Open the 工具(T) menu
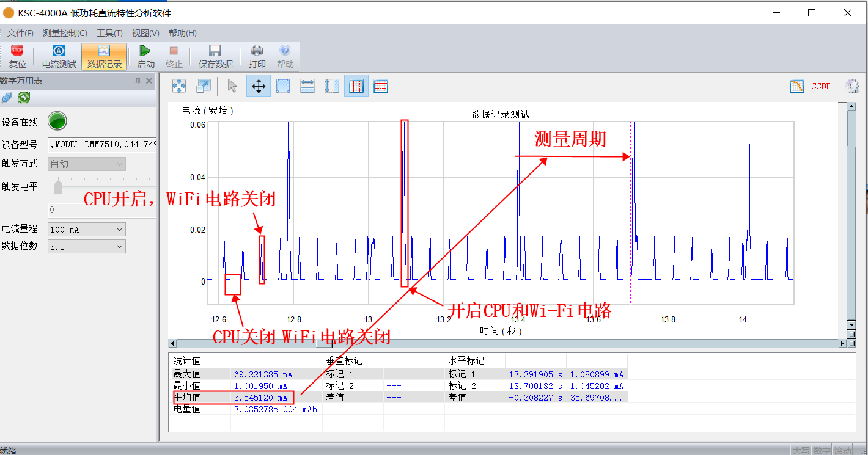This screenshot has height=455, width=868. pyautogui.click(x=109, y=33)
